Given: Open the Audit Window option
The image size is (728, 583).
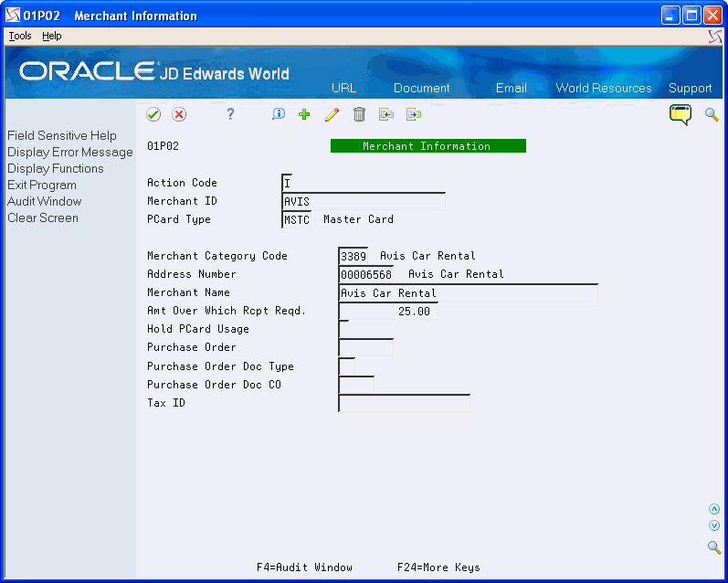Looking at the screenshot, I should [x=44, y=201].
